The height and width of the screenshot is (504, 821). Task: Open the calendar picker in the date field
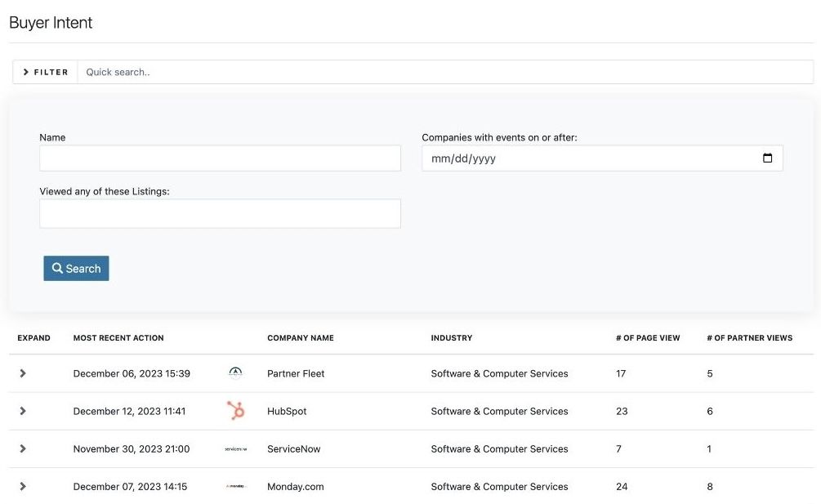tap(768, 158)
